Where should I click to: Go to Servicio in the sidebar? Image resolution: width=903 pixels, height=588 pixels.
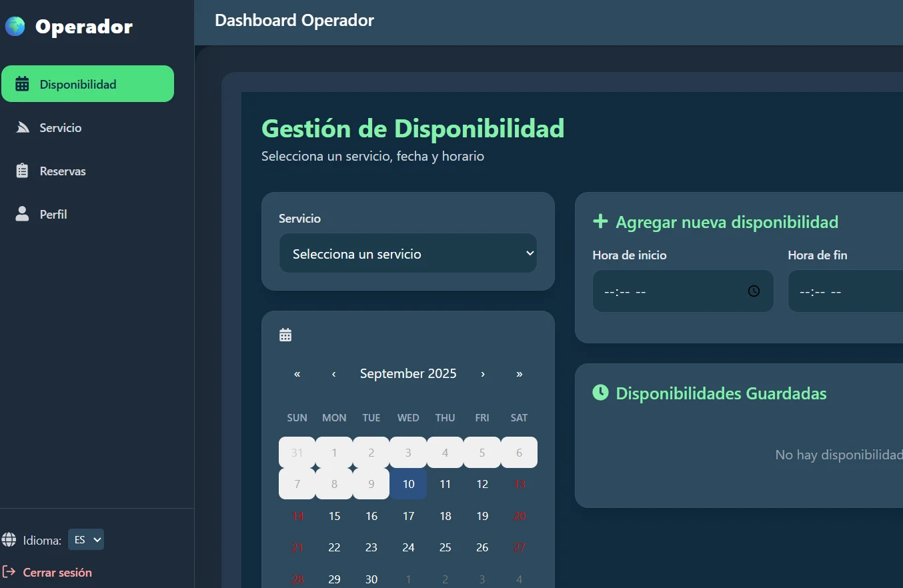pos(87,127)
